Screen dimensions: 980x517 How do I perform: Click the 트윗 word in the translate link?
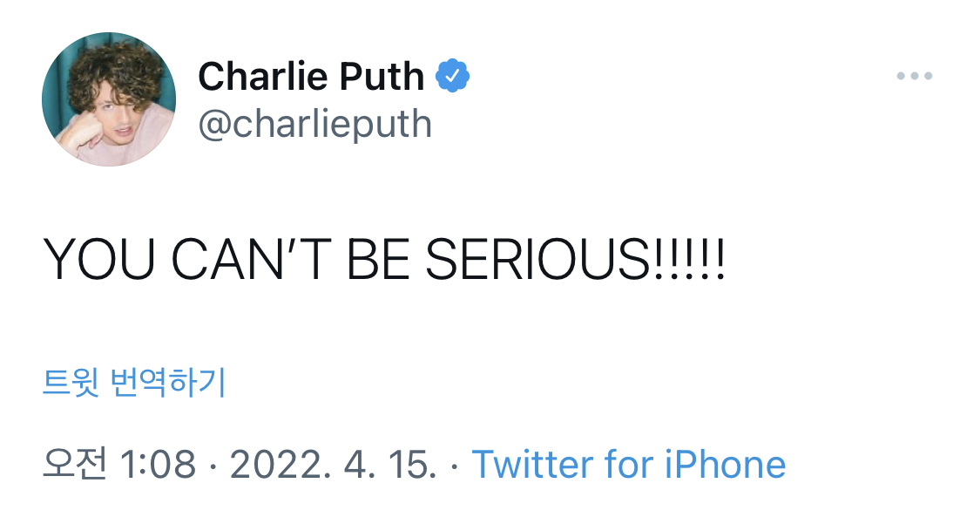(70, 381)
